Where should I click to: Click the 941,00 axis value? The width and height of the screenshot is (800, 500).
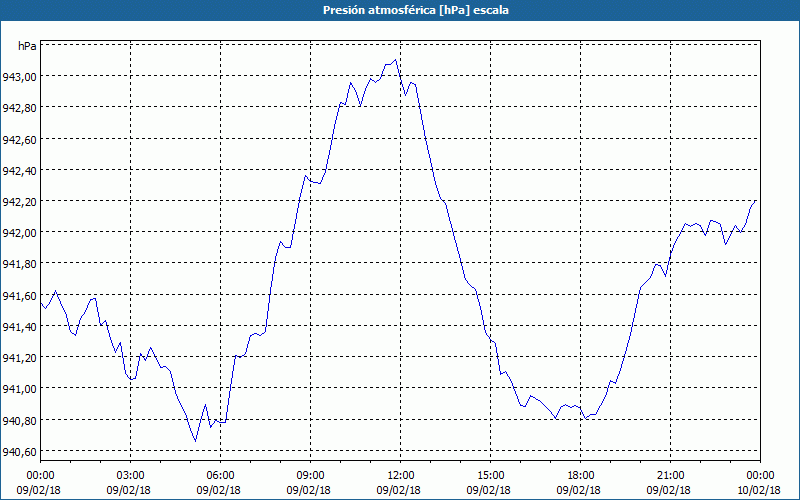(19, 389)
